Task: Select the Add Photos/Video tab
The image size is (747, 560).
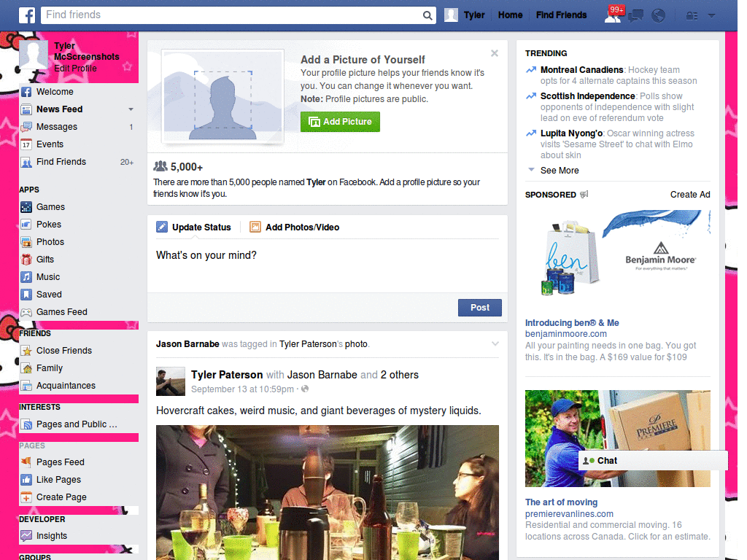Action: point(295,227)
